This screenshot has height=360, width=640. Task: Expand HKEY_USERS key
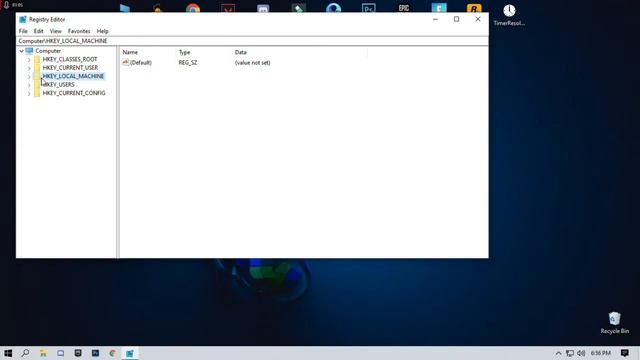pos(29,85)
